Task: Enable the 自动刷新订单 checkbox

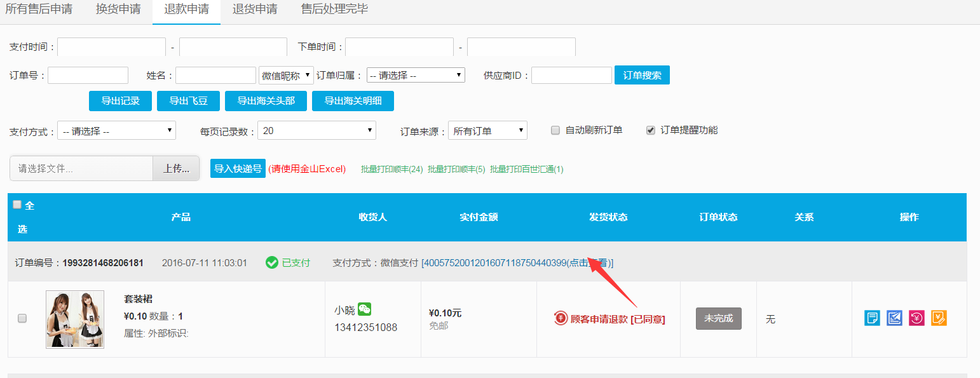Action: (555, 130)
